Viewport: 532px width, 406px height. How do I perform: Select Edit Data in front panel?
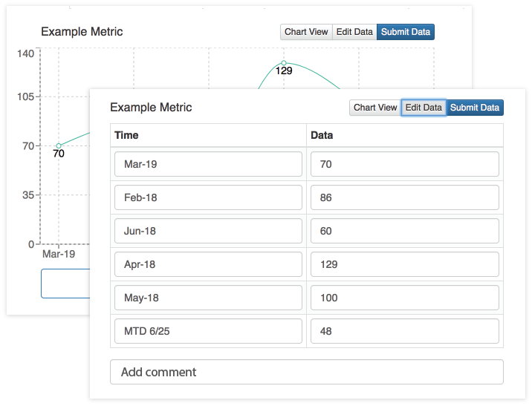pos(424,108)
